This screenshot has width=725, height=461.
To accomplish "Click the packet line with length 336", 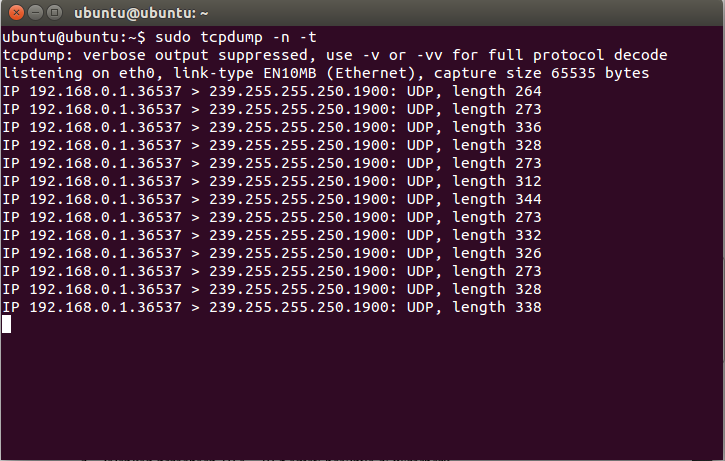I will pos(270,127).
